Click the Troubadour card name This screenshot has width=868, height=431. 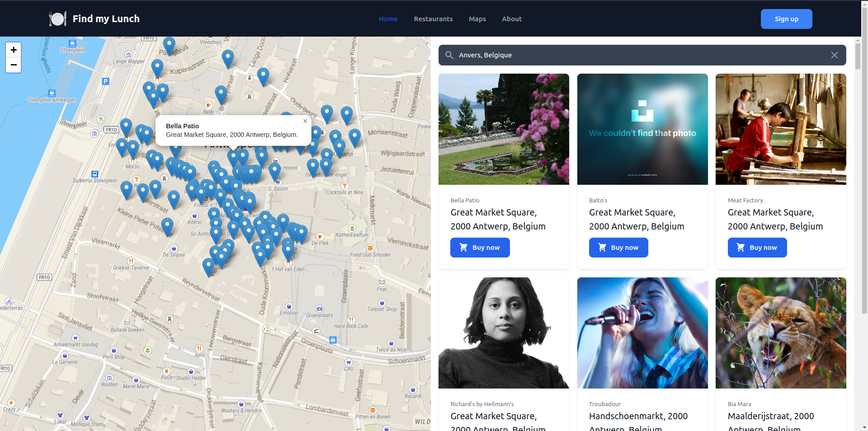(605, 404)
